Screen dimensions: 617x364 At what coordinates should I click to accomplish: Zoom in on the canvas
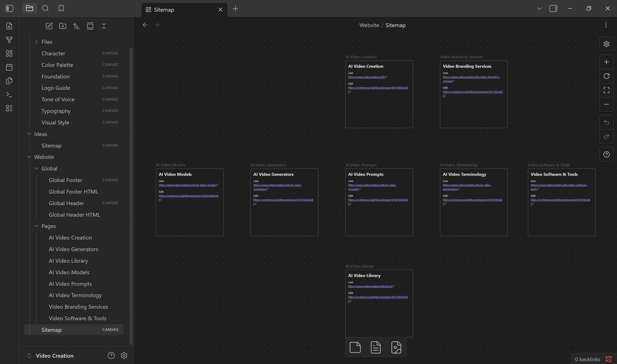point(606,62)
